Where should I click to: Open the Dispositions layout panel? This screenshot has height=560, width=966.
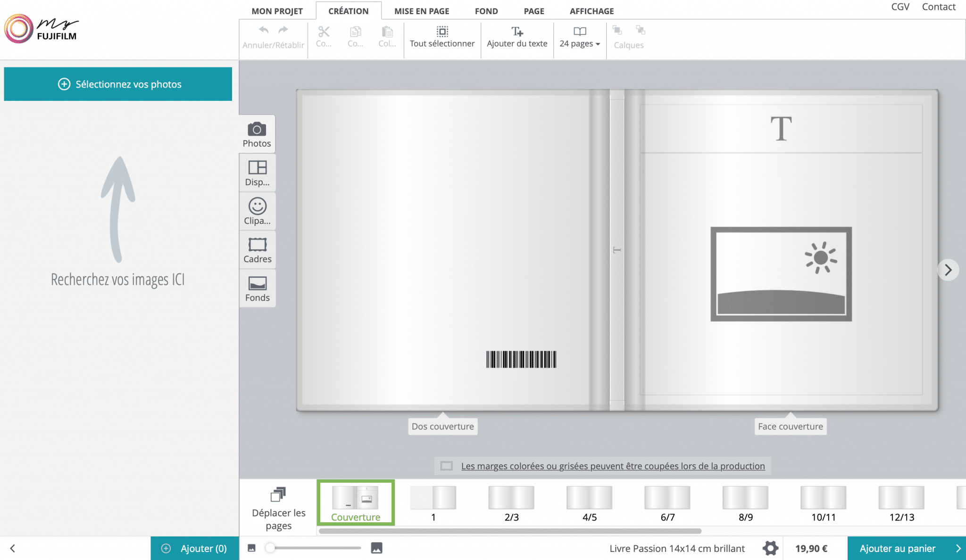(x=257, y=173)
